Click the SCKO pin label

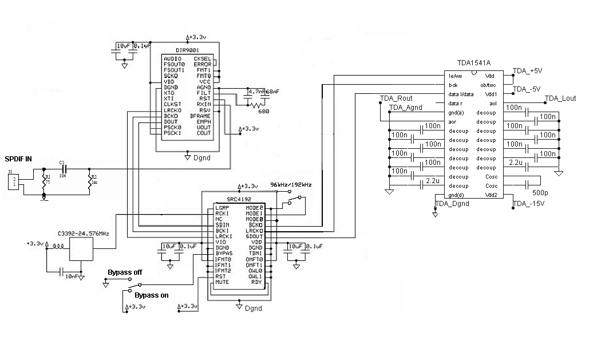(x=171, y=76)
